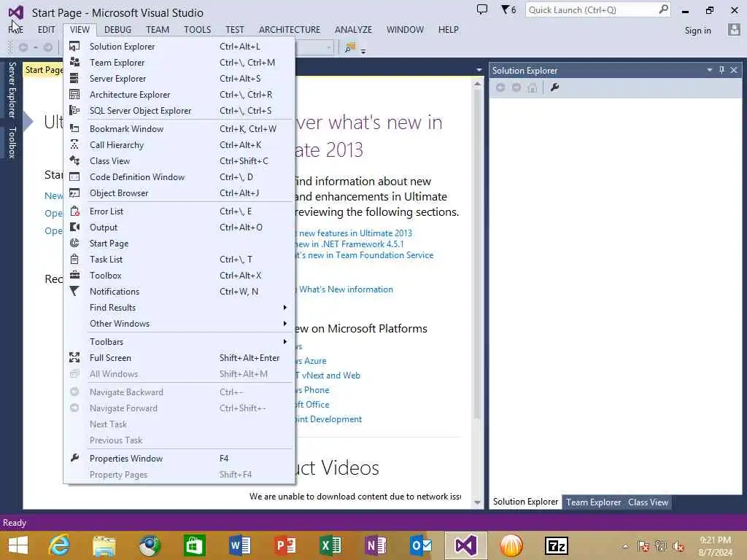The image size is (747, 560).
Task: Expand the Other Windows submenu
Action: pyautogui.click(x=285, y=324)
